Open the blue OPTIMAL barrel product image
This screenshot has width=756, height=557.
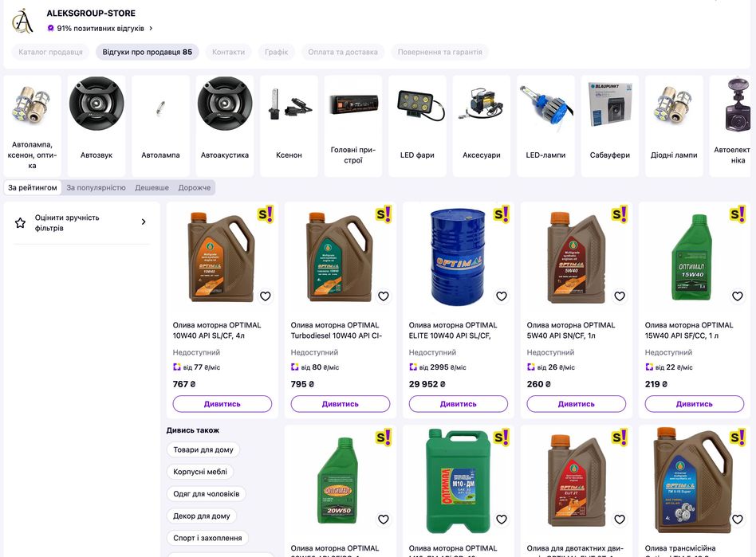457,257
